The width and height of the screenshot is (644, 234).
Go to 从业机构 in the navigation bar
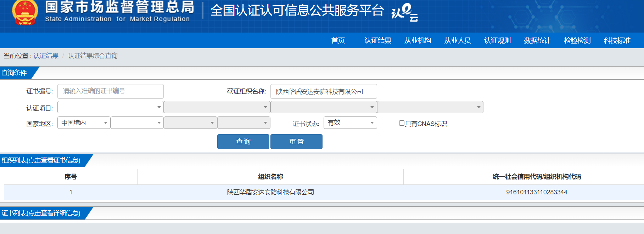(418, 40)
